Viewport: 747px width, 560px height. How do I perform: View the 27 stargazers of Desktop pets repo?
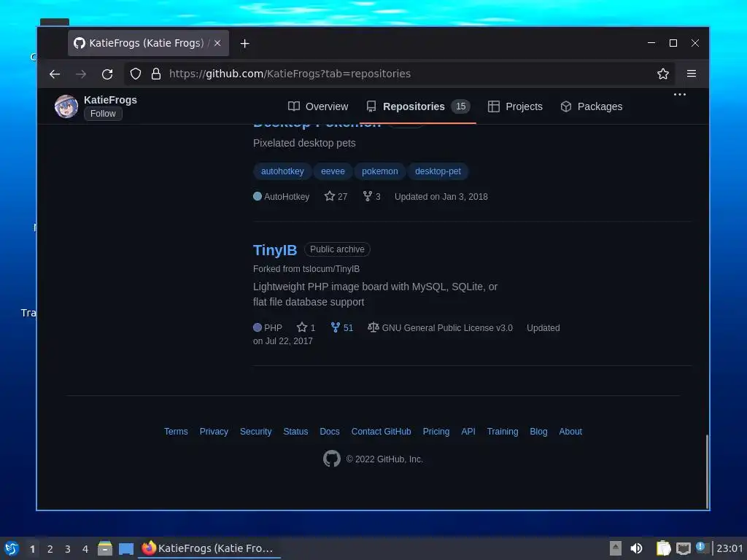tap(336, 197)
